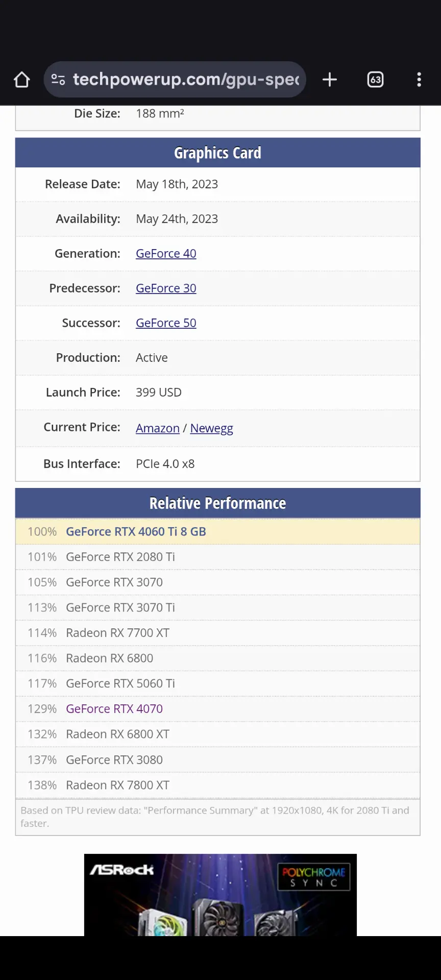Select GeForce RTX 3070 performance row
The width and height of the screenshot is (441, 980).
click(x=218, y=582)
